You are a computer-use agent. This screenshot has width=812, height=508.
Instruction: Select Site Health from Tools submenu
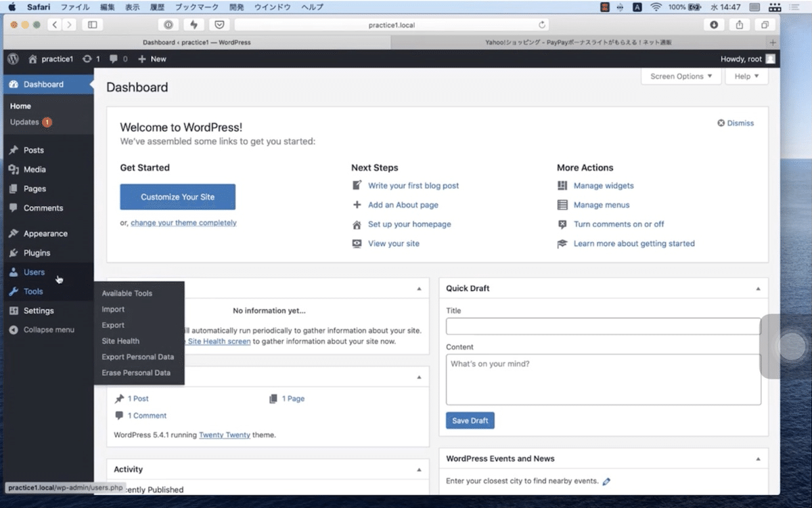pyautogui.click(x=120, y=341)
